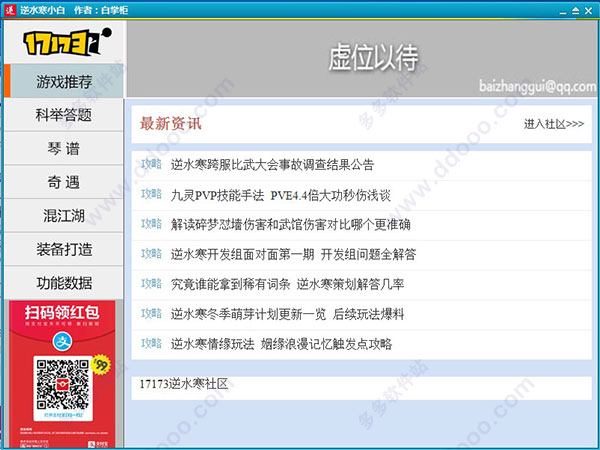This screenshot has width=600, height=450.
Task: Open 究竟谁能拿到稀有词条 article
Action: [287, 284]
